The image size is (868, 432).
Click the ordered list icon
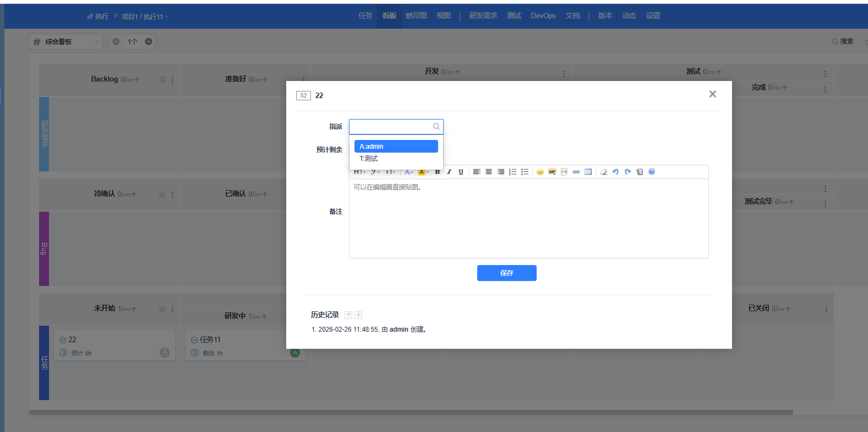pyautogui.click(x=512, y=172)
